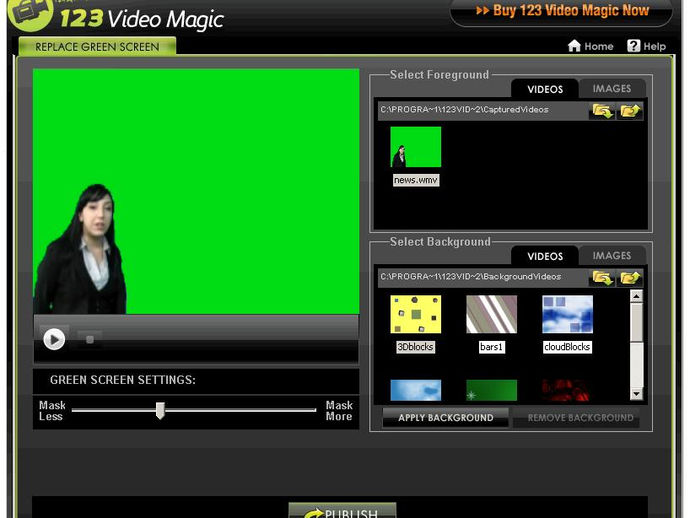690x518 pixels.
Task: Click the Publish arrow icon
Action: (314, 514)
